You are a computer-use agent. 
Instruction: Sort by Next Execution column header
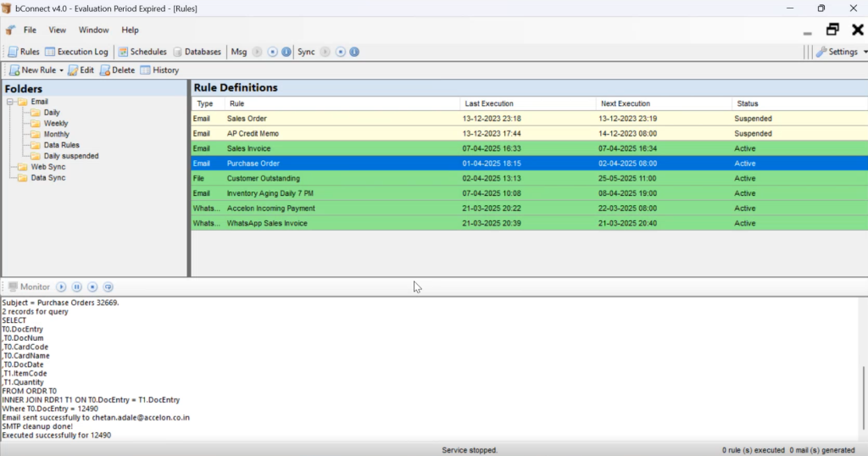664,103
